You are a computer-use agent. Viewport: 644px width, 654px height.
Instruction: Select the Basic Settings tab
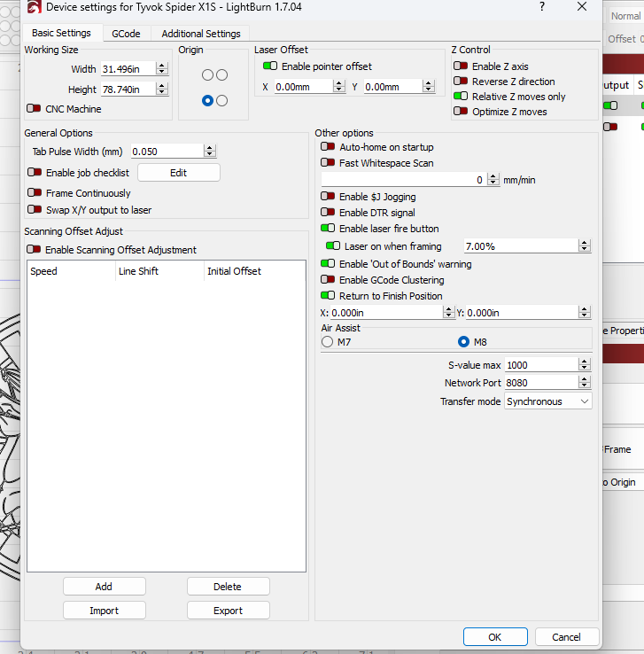tap(61, 33)
